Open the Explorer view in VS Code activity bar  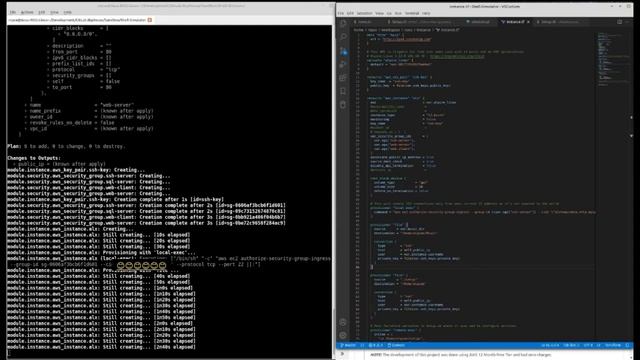point(343,23)
